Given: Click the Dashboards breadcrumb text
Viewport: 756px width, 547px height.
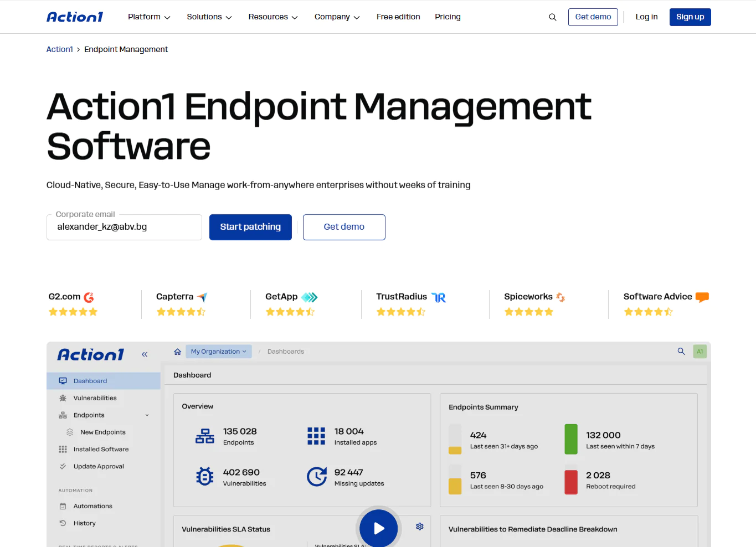Looking at the screenshot, I should coord(286,352).
